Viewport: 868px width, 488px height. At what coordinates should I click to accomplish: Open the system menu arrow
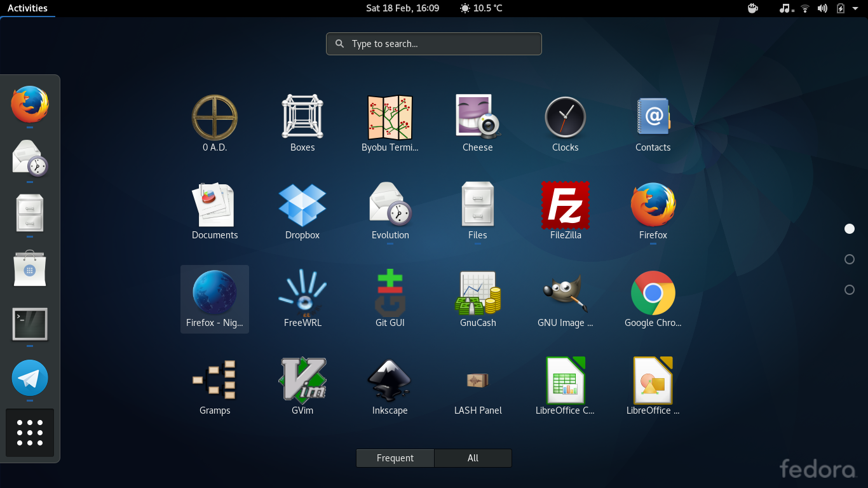(855, 8)
